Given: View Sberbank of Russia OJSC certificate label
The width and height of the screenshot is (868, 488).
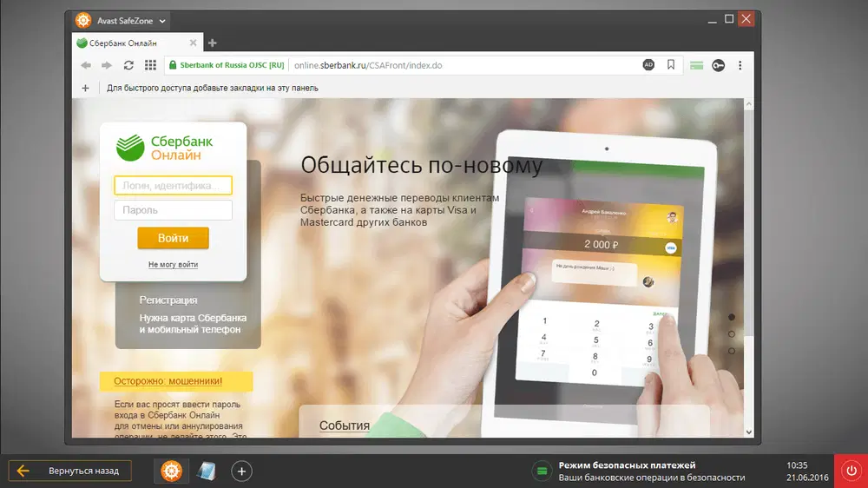Looking at the screenshot, I should (232, 65).
